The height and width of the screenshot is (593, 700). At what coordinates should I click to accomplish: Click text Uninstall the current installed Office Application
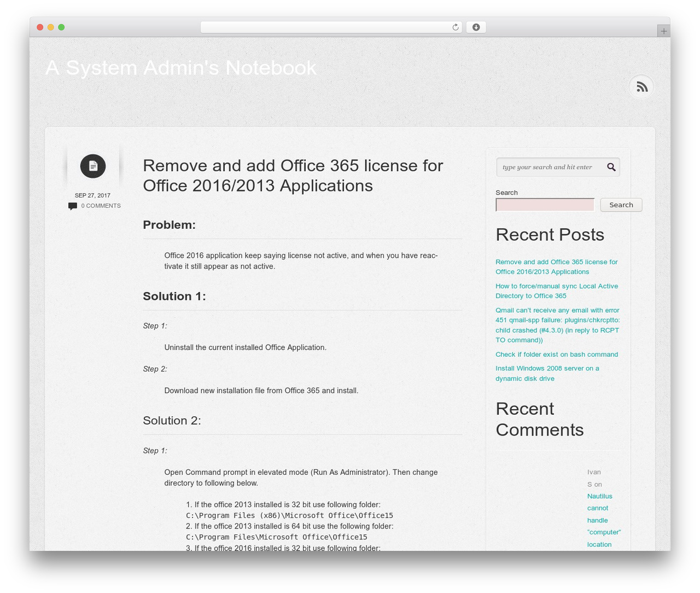[x=246, y=347]
